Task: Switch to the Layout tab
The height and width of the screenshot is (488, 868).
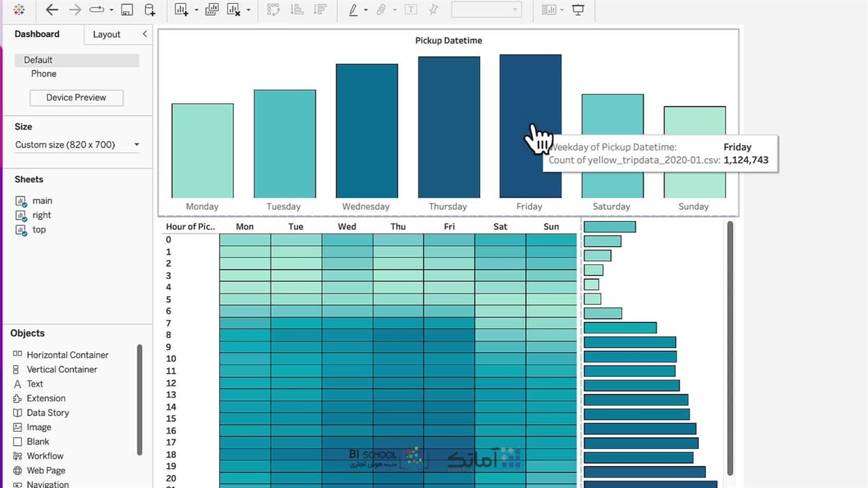Action: [x=106, y=35]
